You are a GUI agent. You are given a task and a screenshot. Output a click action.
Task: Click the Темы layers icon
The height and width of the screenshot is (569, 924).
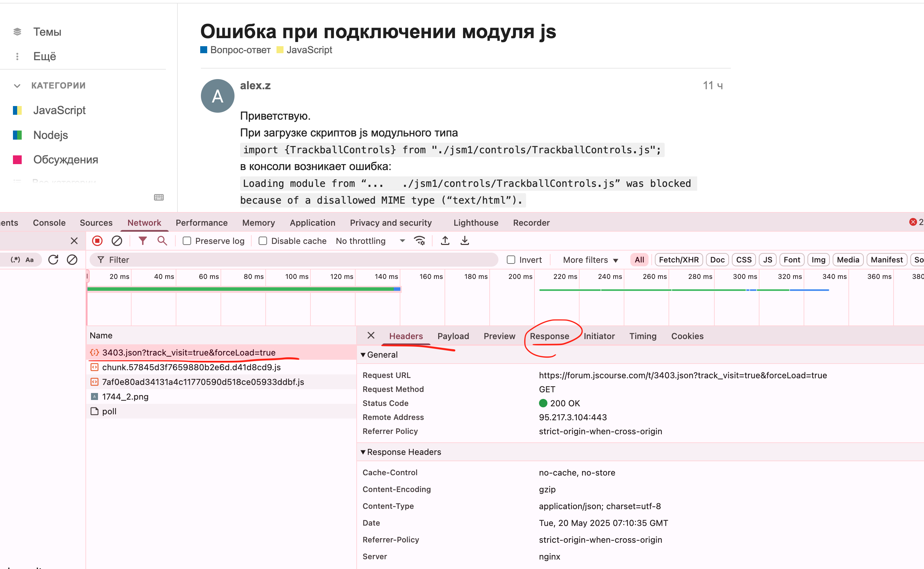tap(17, 31)
